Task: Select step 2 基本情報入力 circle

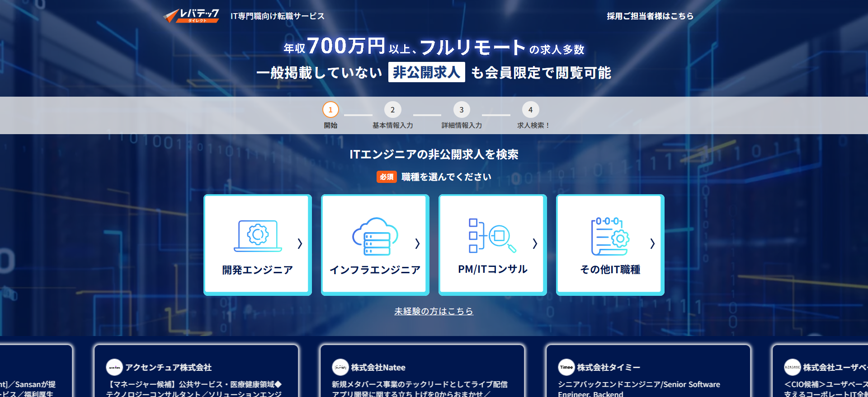Action: click(x=392, y=110)
